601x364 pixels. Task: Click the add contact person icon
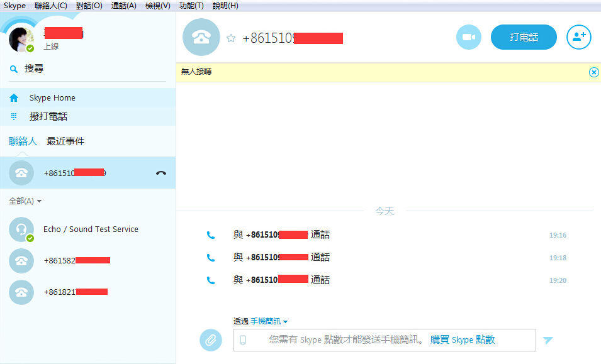point(578,37)
